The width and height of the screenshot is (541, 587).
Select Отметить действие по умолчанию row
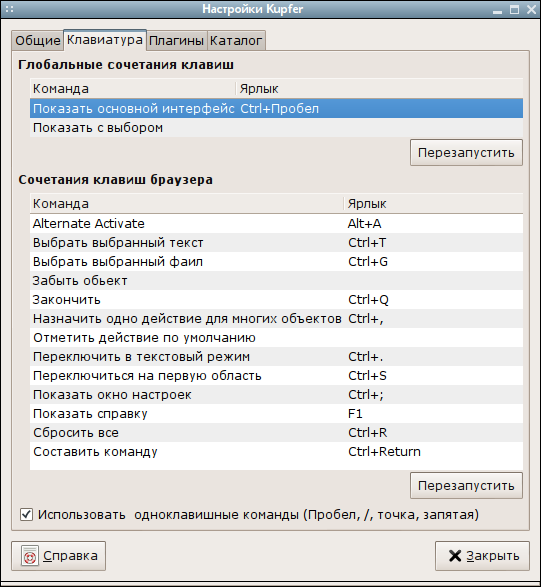pos(276,338)
